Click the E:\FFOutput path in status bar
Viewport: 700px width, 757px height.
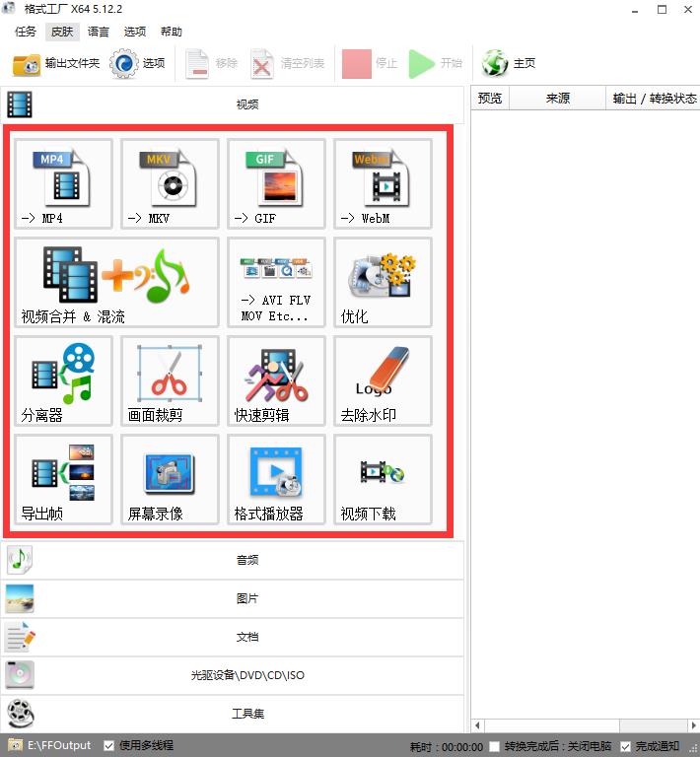point(61,746)
